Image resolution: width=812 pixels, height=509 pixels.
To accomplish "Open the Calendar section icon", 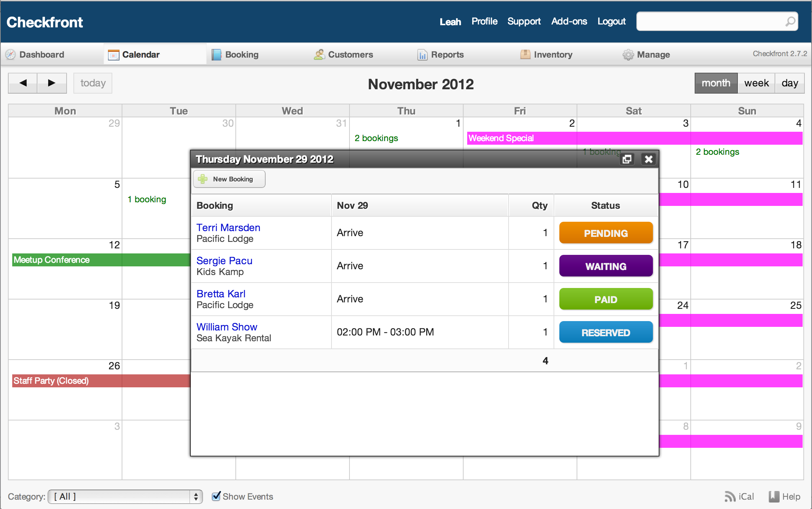I will [113, 54].
